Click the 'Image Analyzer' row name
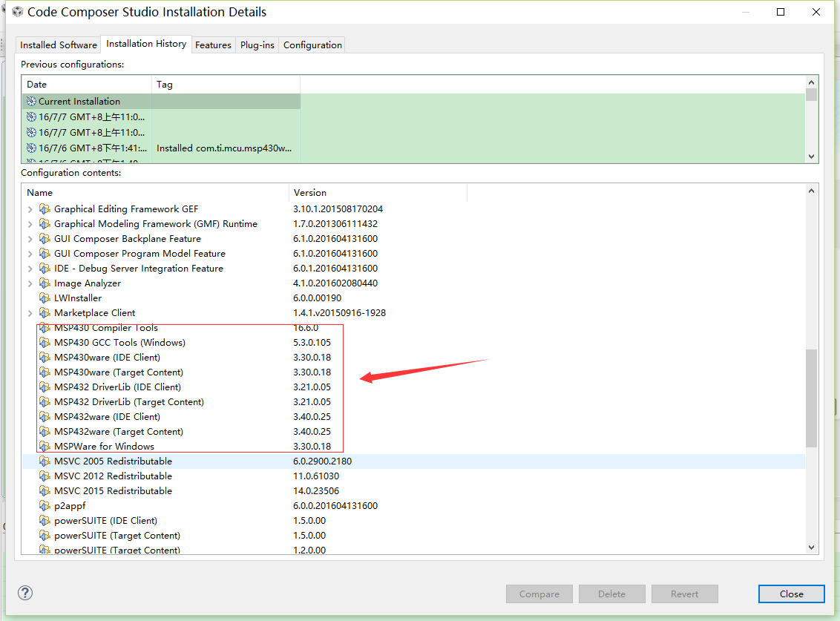This screenshot has width=840, height=621. tap(88, 283)
